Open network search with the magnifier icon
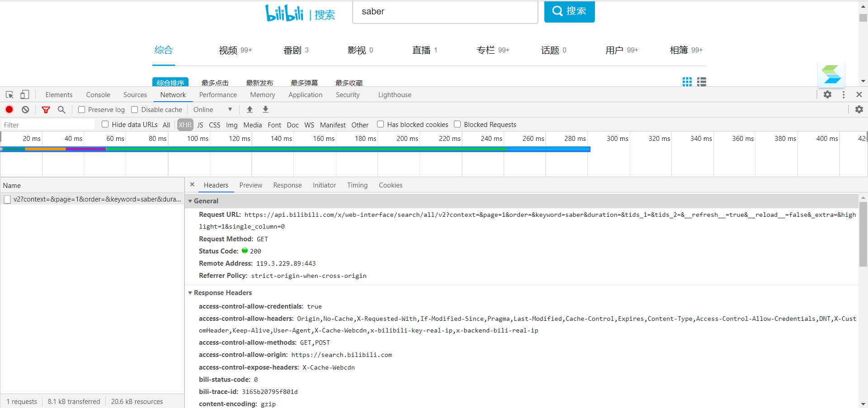Image resolution: width=868 pixels, height=408 pixels. point(61,109)
